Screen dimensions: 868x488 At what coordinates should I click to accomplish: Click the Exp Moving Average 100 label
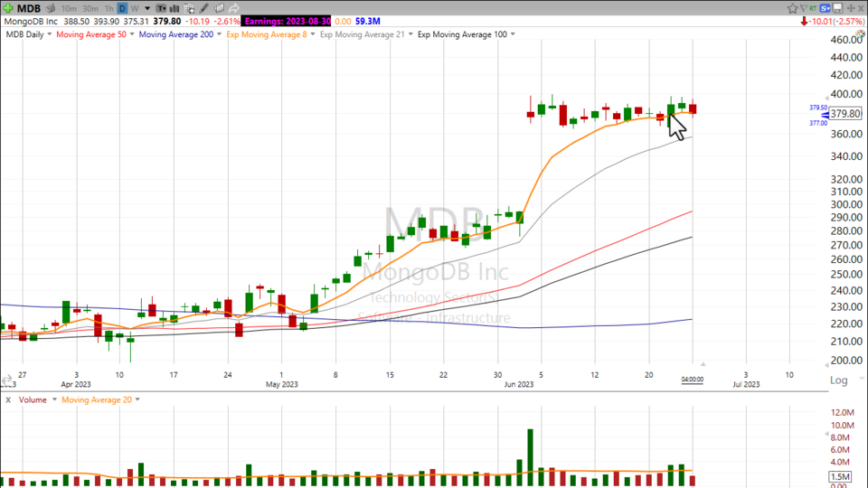pos(462,34)
